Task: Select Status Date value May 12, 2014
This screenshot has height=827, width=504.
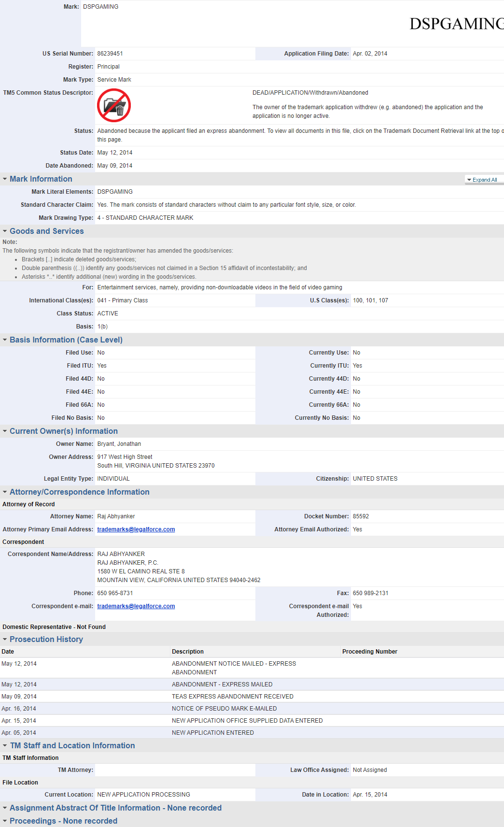Action: [115, 153]
